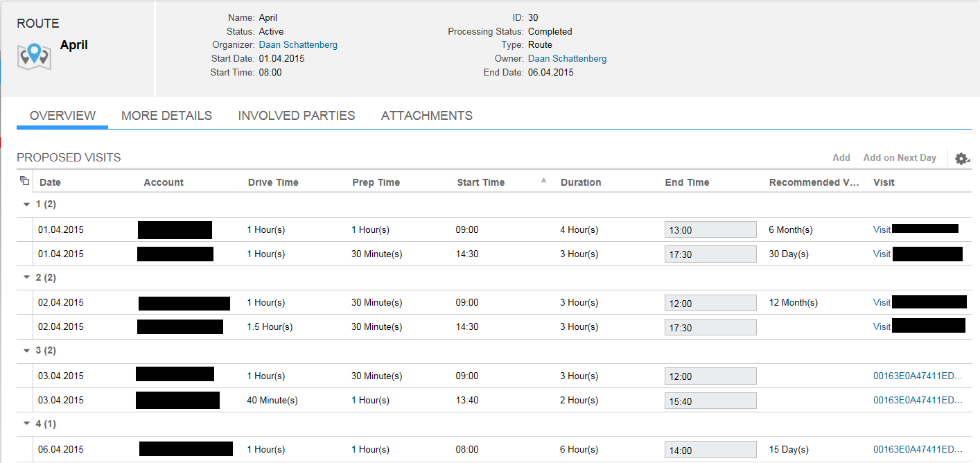Collapse the '4 (1)' visit group
This screenshot has width=980, height=463.
[x=27, y=423]
